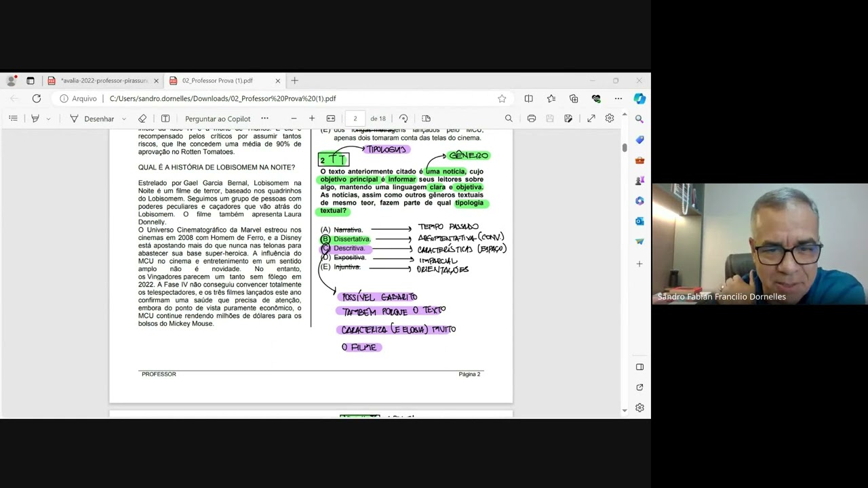
Task: Open PDF viewer settings gear
Action: [x=610, y=119]
